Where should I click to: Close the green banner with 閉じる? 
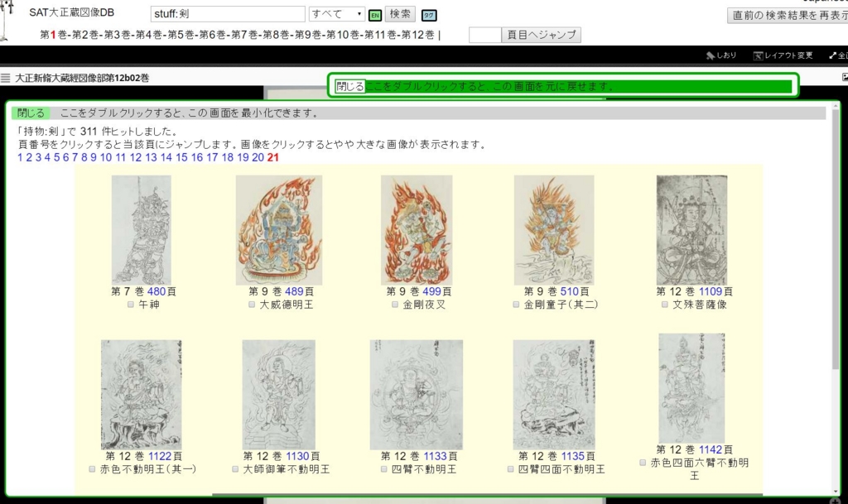point(349,86)
